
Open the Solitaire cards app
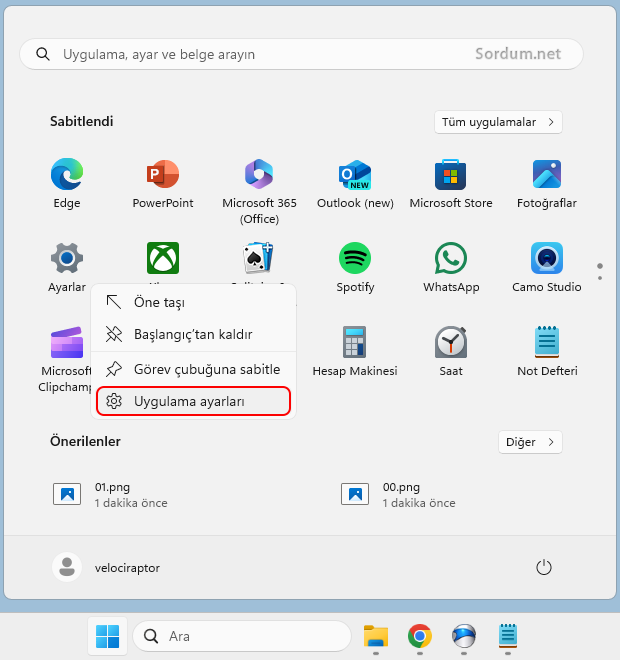tap(258, 258)
